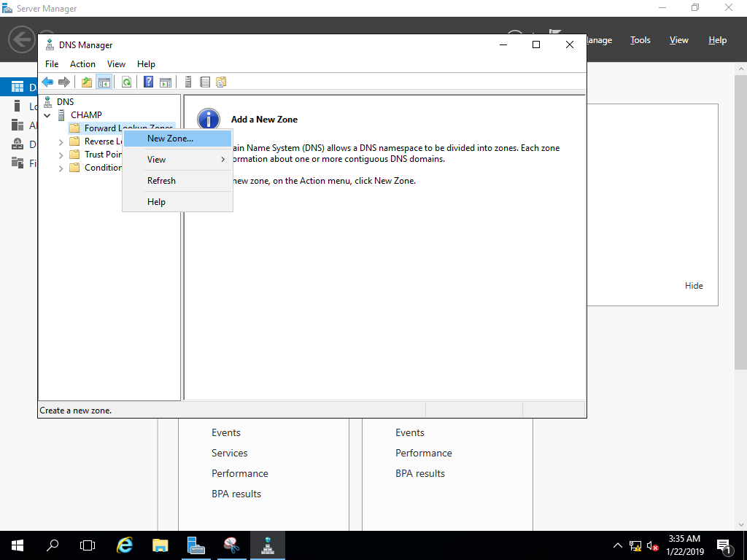
Task: Switch to Server Manager via taskbar icon
Action: tap(196, 545)
